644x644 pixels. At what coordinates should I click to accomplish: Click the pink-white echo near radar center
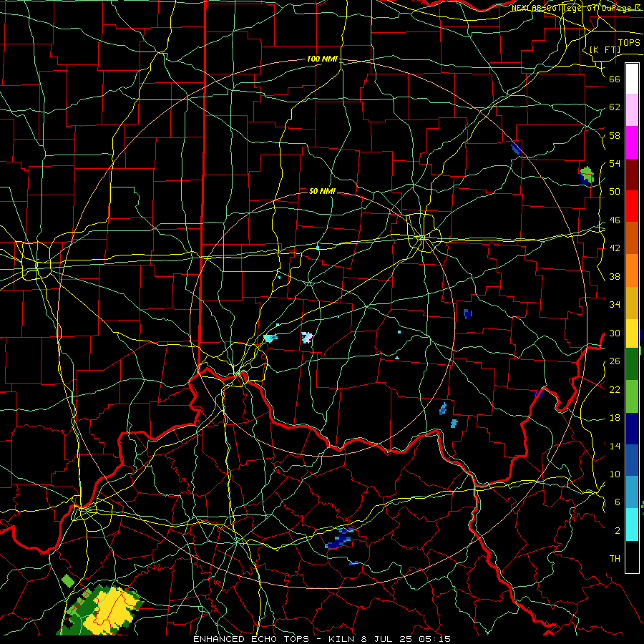307,338
